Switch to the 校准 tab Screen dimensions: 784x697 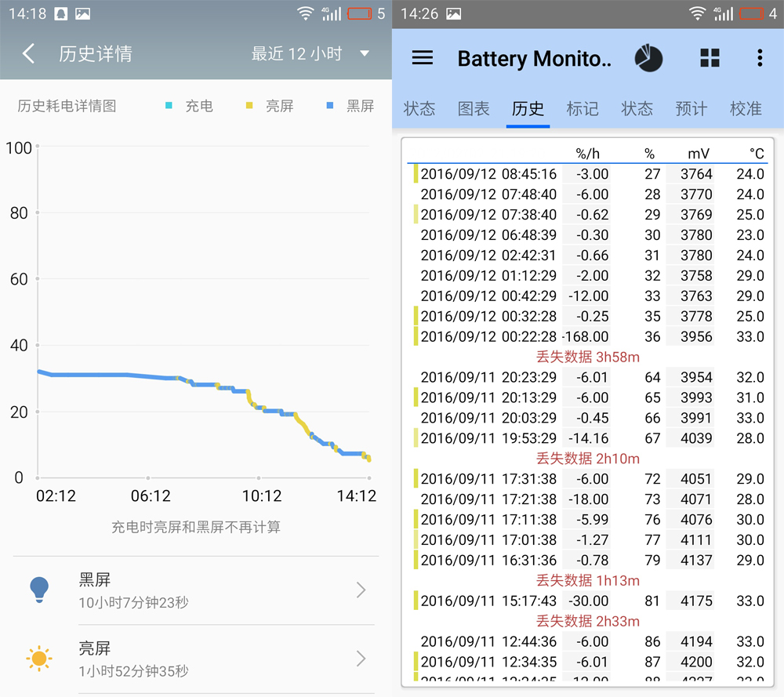coord(746,110)
